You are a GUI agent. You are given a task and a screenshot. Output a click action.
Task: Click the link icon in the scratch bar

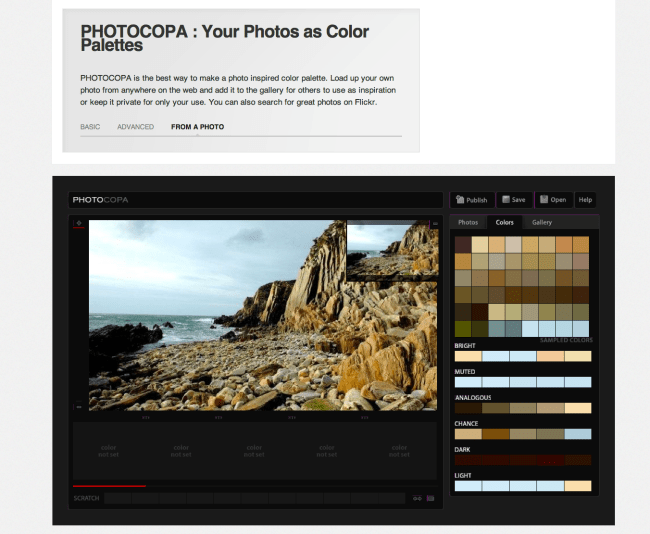pos(415,498)
